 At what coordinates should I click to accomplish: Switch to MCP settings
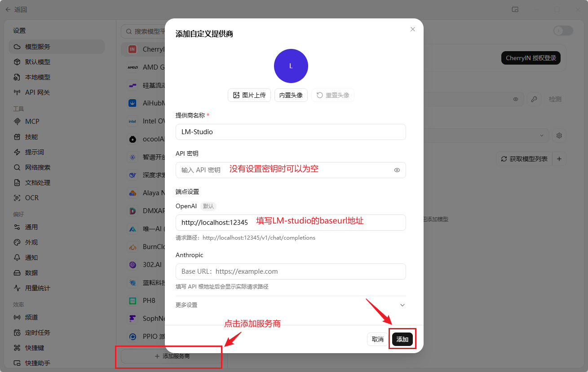click(57, 122)
